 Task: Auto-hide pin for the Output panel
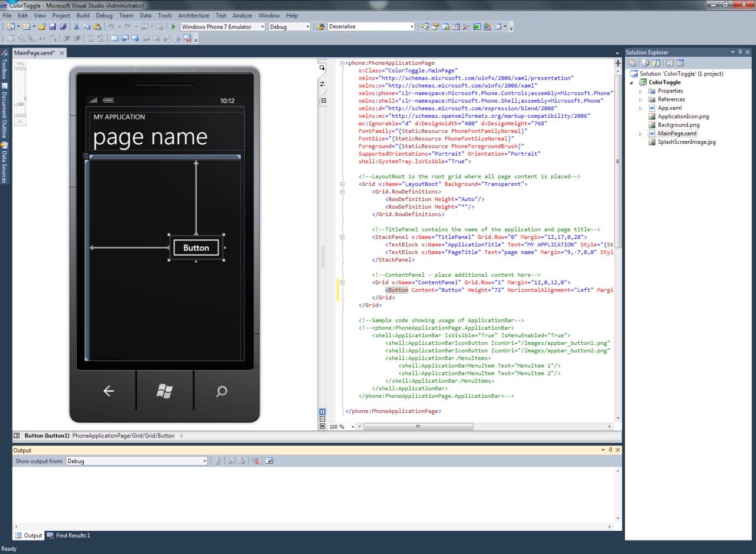(611, 450)
